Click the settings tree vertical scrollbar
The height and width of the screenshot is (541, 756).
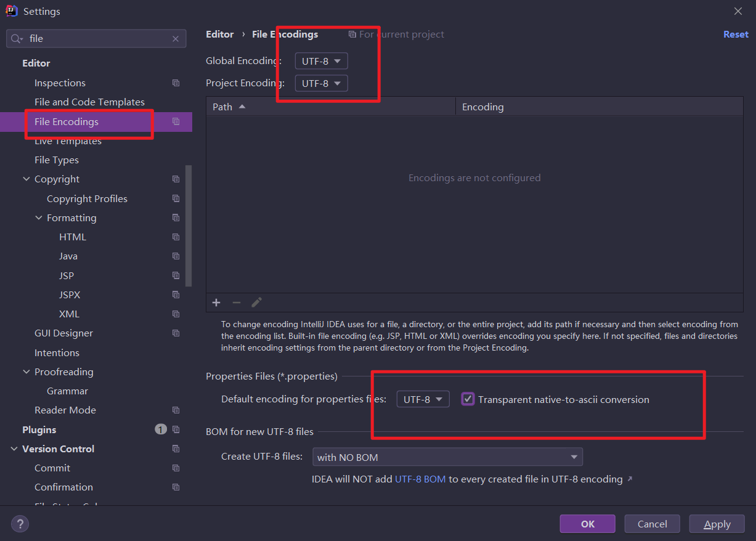(189, 226)
